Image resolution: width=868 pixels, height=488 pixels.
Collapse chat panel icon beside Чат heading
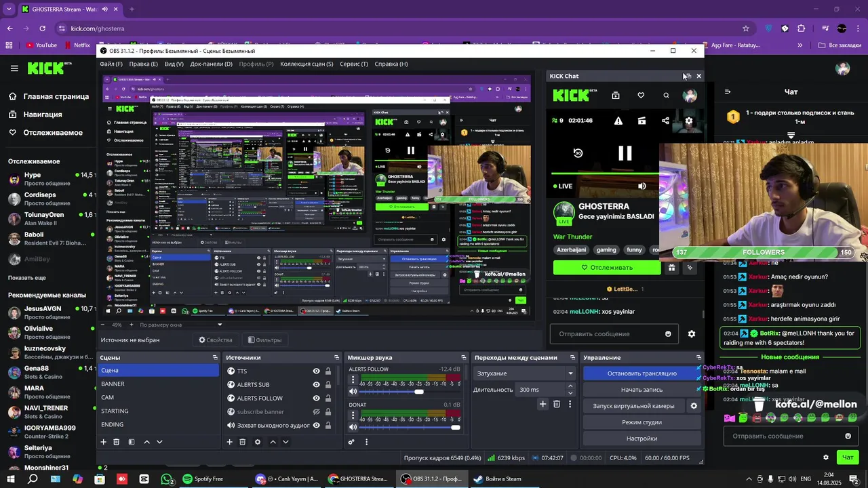coord(728,91)
